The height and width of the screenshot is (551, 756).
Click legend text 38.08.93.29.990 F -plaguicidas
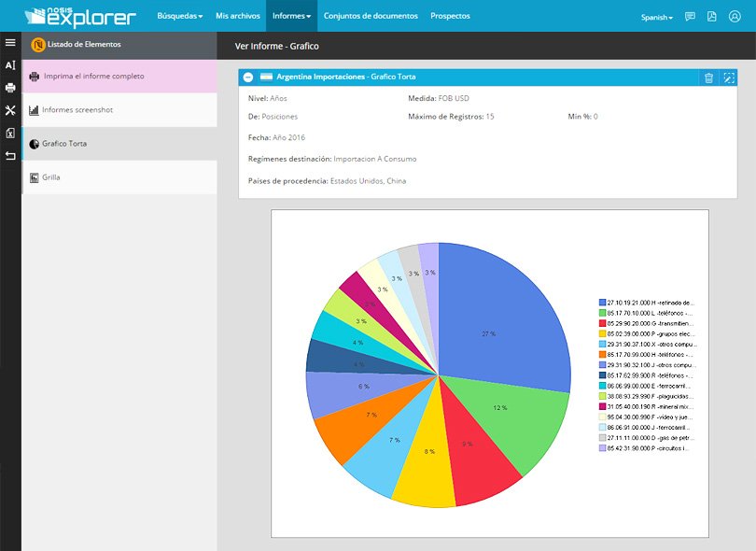pyautogui.click(x=650, y=397)
